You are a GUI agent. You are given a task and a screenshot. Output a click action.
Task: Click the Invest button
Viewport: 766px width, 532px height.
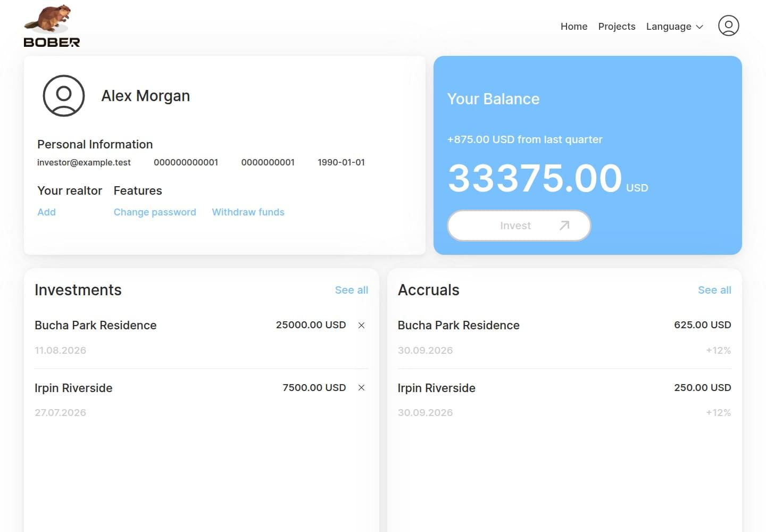(519, 226)
